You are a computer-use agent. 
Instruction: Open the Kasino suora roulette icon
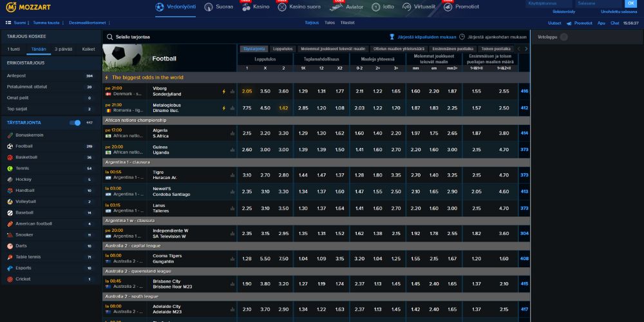pos(282,7)
